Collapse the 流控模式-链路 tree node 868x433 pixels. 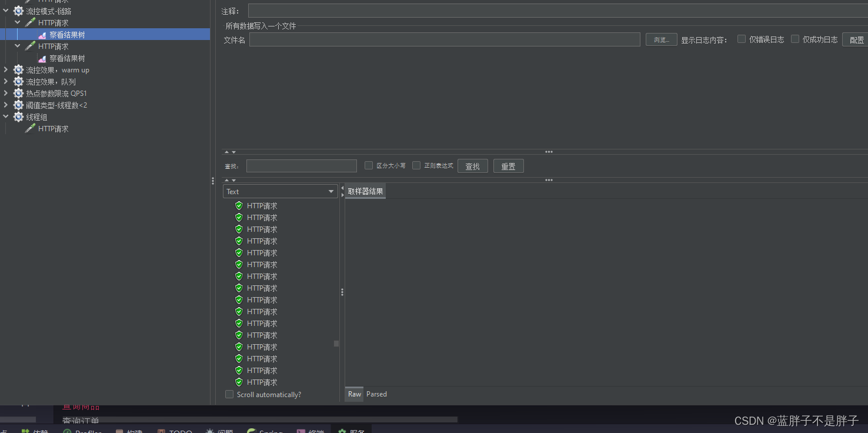click(x=6, y=11)
